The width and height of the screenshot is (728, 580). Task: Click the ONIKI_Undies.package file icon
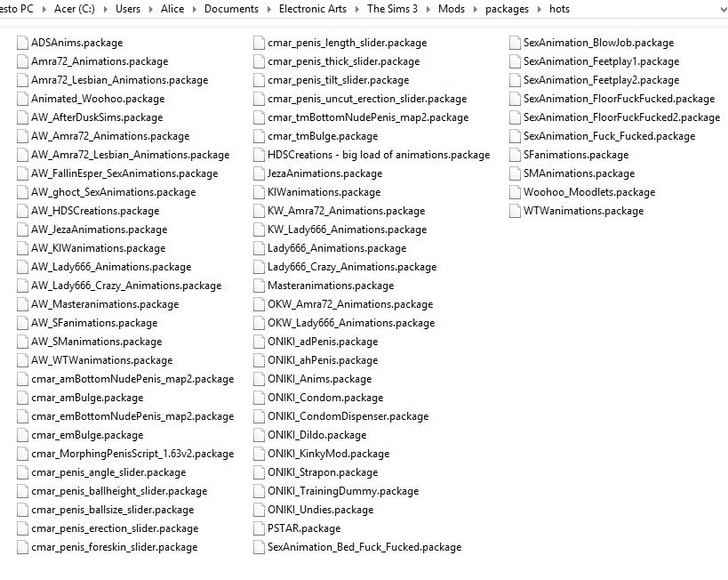[259, 510]
